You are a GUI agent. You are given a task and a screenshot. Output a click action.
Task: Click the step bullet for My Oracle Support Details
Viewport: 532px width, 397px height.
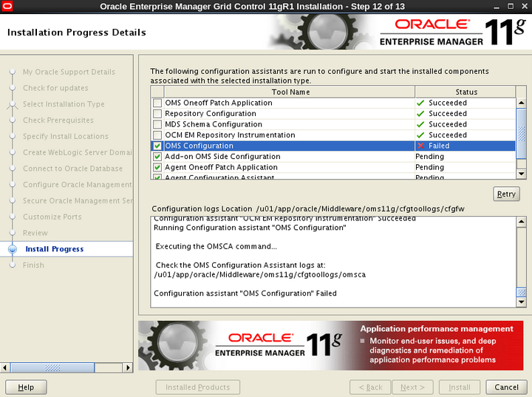tap(13, 72)
